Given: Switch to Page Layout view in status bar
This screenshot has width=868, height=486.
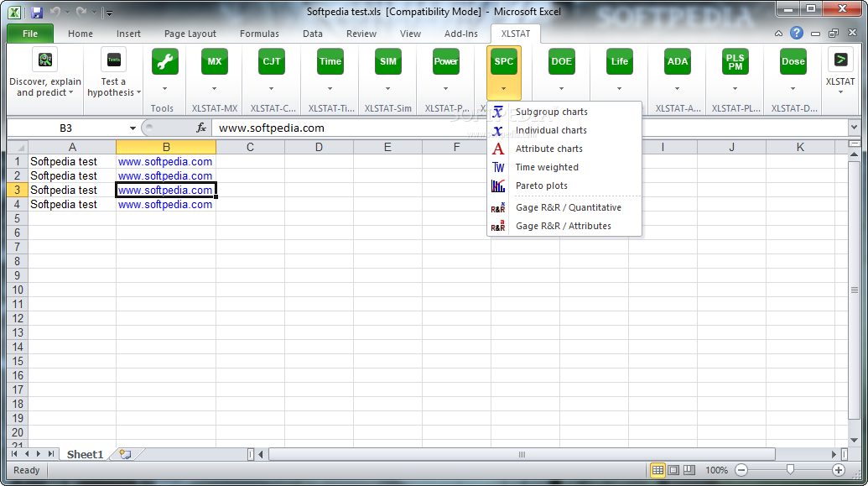Looking at the screenshot, I should click(673, 470).
